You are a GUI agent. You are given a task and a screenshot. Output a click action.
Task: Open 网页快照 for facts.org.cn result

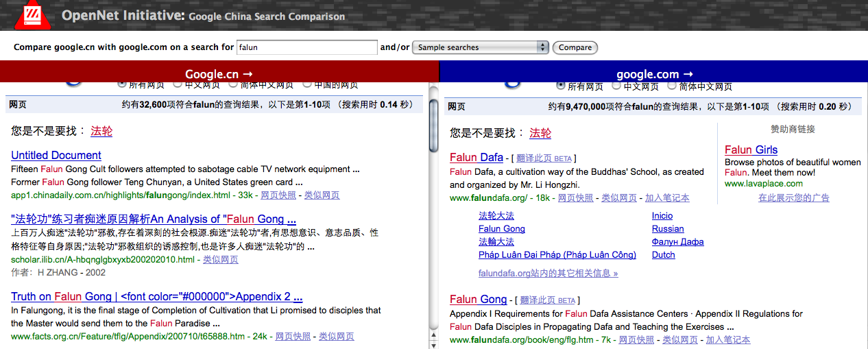pos(293,337)
